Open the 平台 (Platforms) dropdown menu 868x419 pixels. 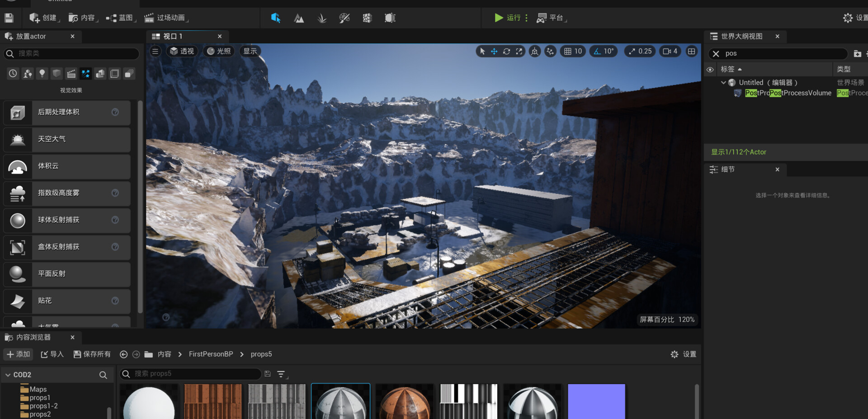click(551, 18)
